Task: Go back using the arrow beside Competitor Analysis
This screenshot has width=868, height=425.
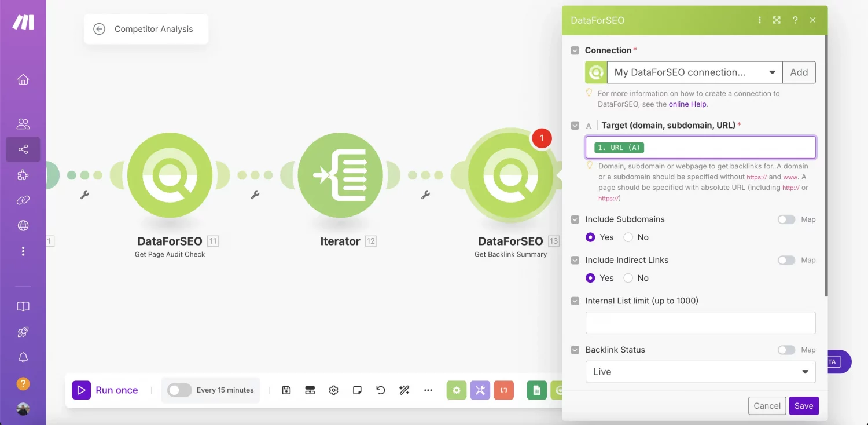Action: (99, 29)
